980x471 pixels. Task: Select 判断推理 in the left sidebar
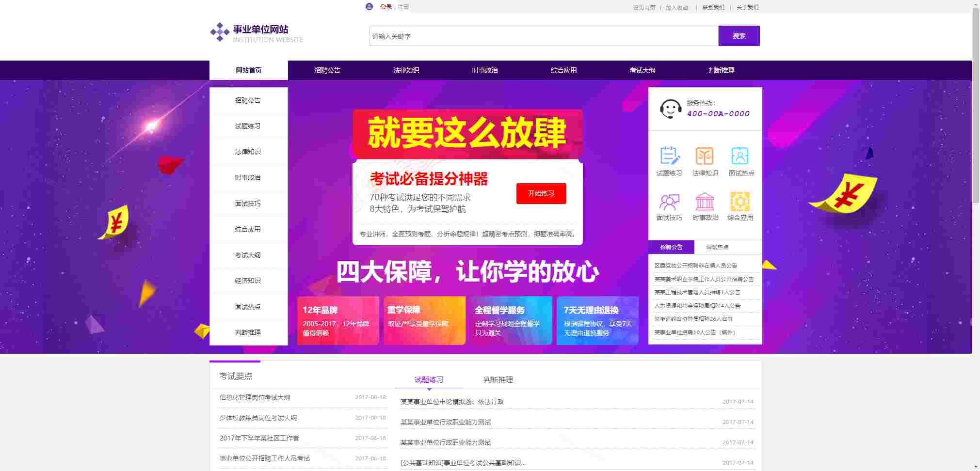248,332
